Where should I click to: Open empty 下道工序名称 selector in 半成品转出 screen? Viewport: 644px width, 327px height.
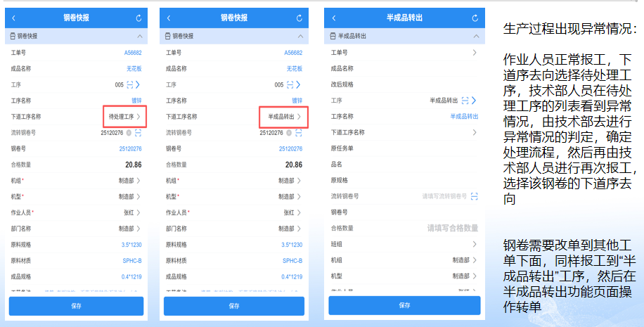point(475,132)
